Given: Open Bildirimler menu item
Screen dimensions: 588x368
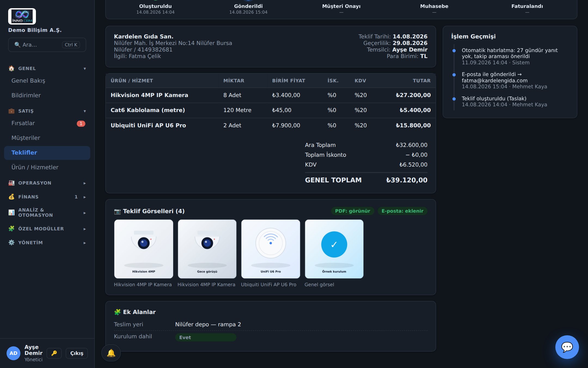Looking at the screenshot, I should coord(47,95).
